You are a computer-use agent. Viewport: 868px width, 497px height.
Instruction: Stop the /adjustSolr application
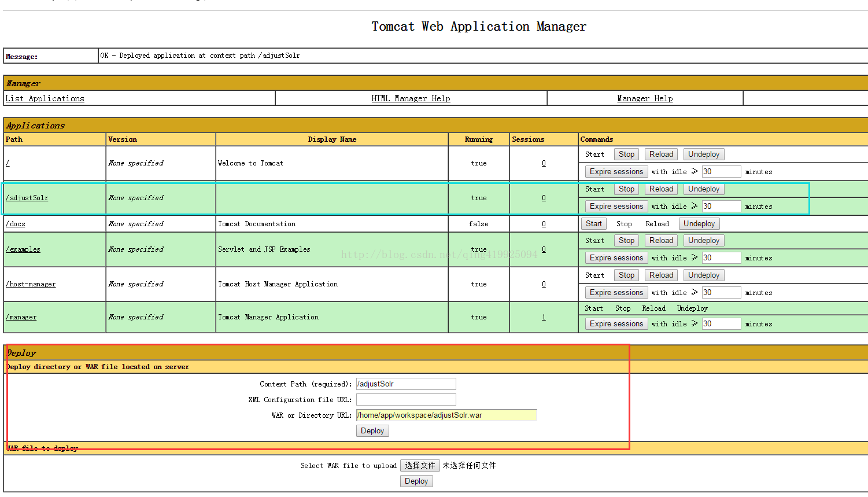(x=626, y=189)
